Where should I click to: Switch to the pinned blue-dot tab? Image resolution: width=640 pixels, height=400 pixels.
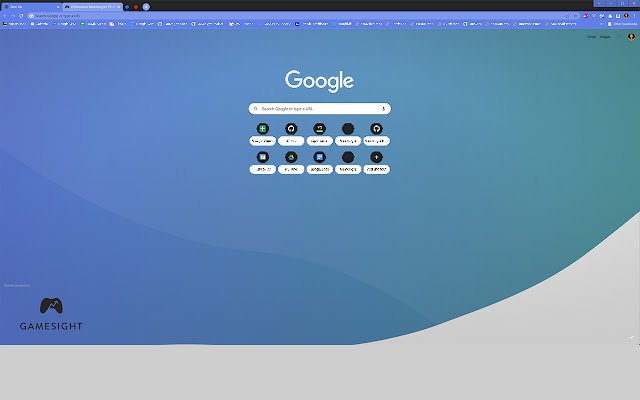pos(127,7)
